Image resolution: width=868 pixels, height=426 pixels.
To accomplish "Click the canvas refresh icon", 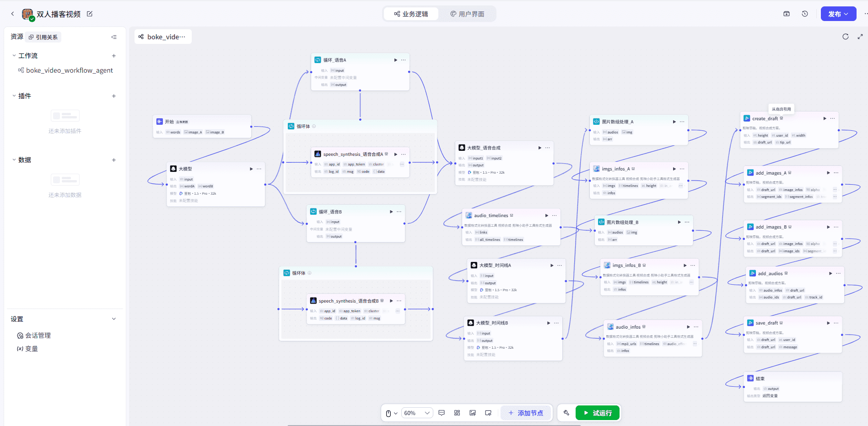I will (846, 37).
